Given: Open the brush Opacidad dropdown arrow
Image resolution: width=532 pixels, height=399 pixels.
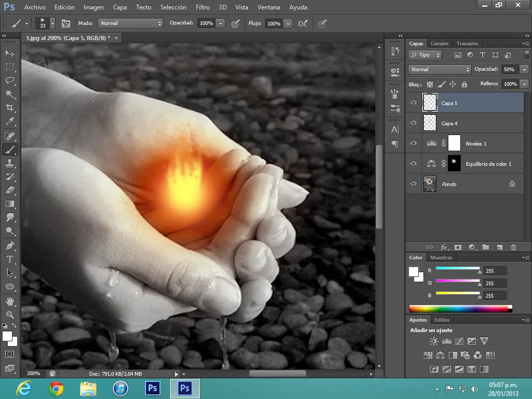Looking at the screenshot, I should point(220,23).
